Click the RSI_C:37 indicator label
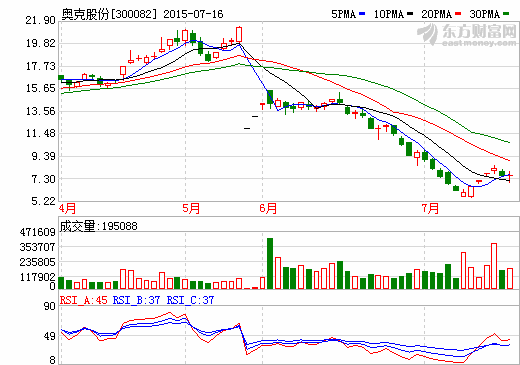This screenshot has height=365, width=520. 190,300
